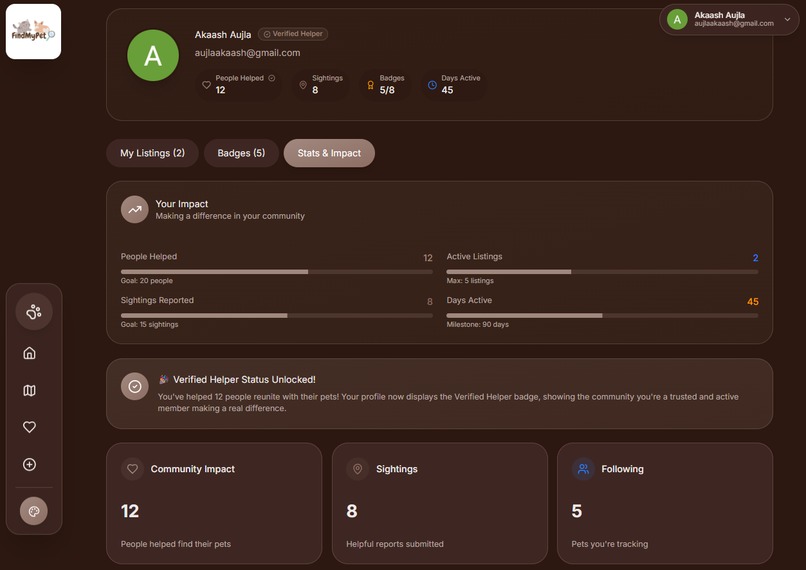
Task: Open the paw print sidebar icon
Action: tap(34, 311)
